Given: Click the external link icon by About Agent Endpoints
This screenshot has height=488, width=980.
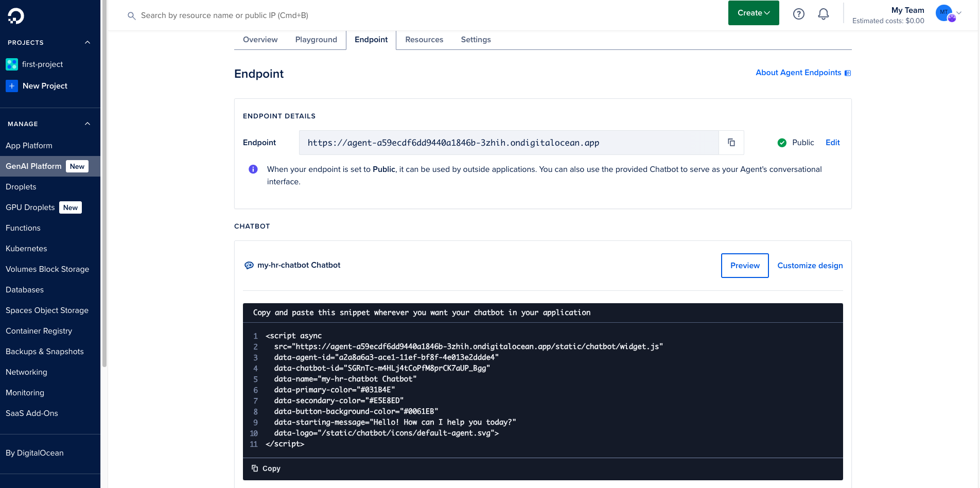Looking at the screenshot, I should tap(848, 73).
